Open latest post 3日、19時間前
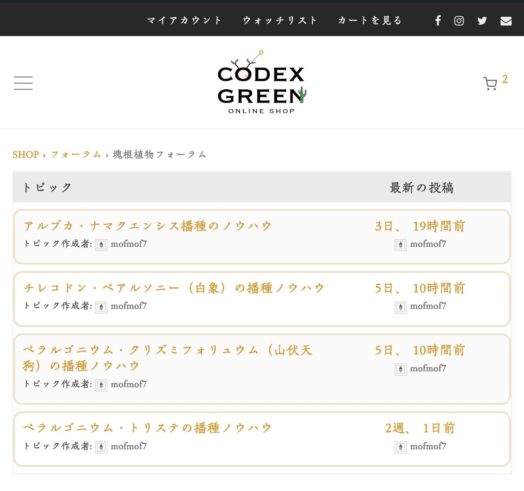524x491 pixels. [x=420, y=226]
